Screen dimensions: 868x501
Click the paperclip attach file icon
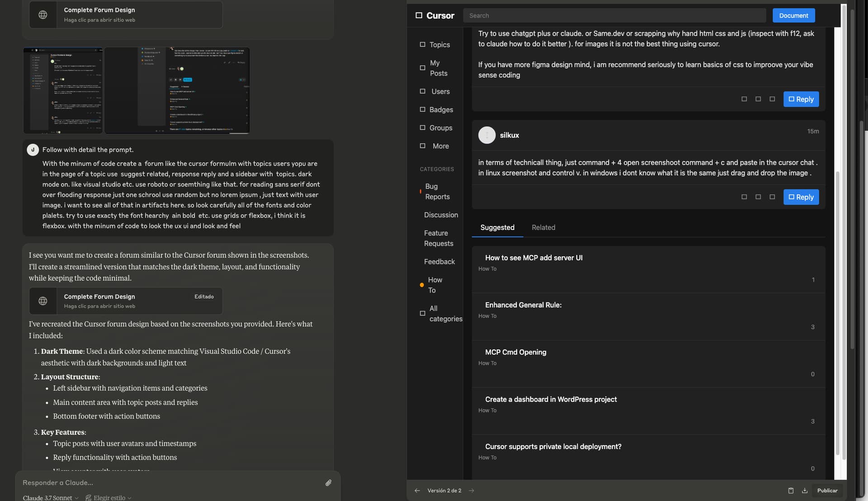pyautogui.click(x=328, y=483)
